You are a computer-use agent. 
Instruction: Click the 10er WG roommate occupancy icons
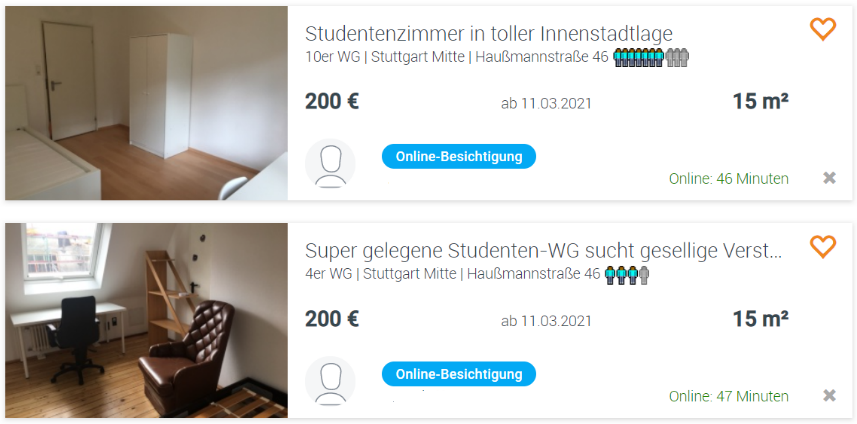(651, 57)
